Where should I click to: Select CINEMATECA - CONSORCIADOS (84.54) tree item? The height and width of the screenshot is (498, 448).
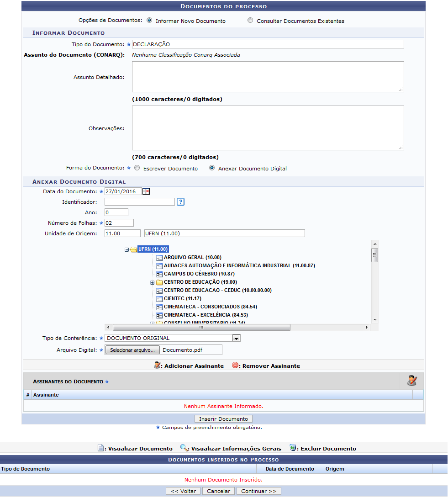tap(211, 307)
